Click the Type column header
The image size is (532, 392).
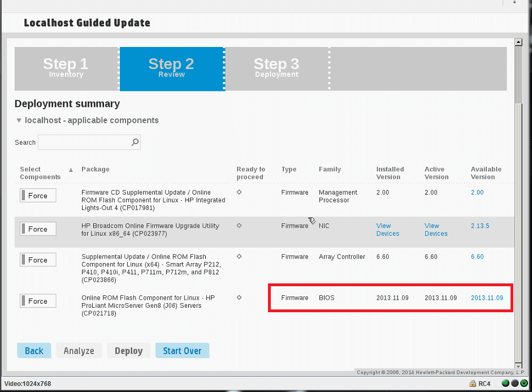pos(289,169)
